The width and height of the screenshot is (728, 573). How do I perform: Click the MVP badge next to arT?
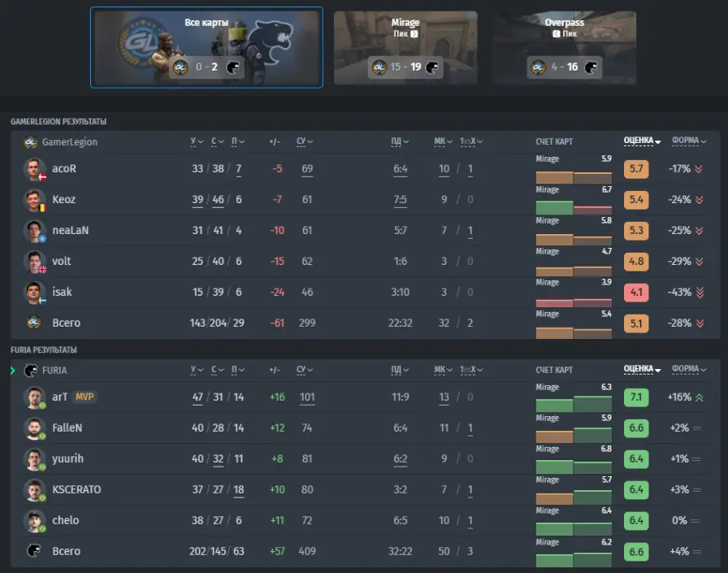[84, 397]
